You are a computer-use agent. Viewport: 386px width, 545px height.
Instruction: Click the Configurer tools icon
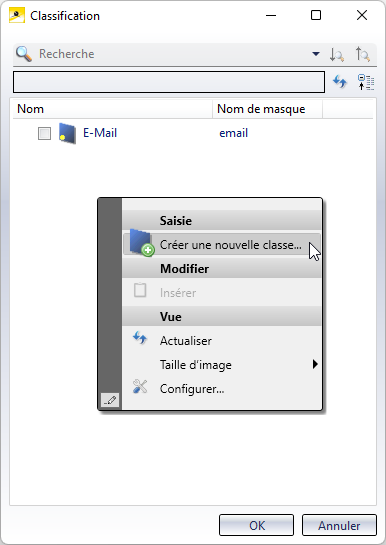click(140, 387)
